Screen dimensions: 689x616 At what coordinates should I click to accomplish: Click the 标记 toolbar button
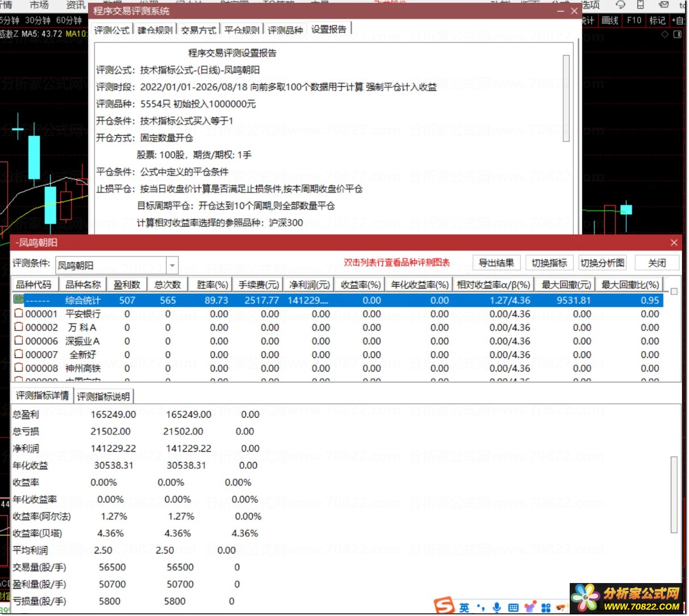tap(657, 20)
